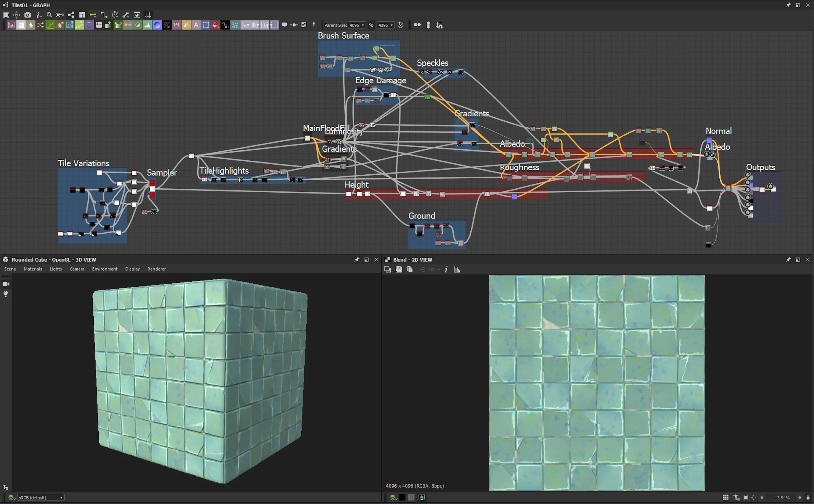Select the Outputs frame title
This screenshot has width=814, height=504.
[x=760, y=167]
